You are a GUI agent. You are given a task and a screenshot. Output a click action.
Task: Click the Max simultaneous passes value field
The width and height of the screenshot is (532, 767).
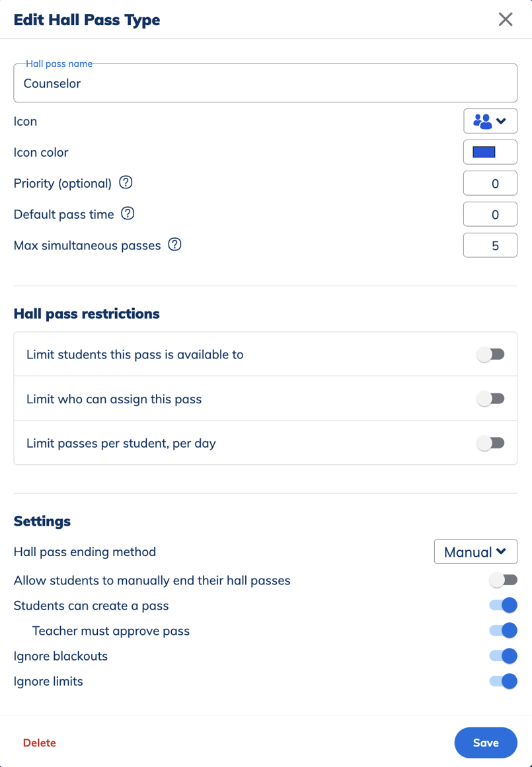click(490, 245)
